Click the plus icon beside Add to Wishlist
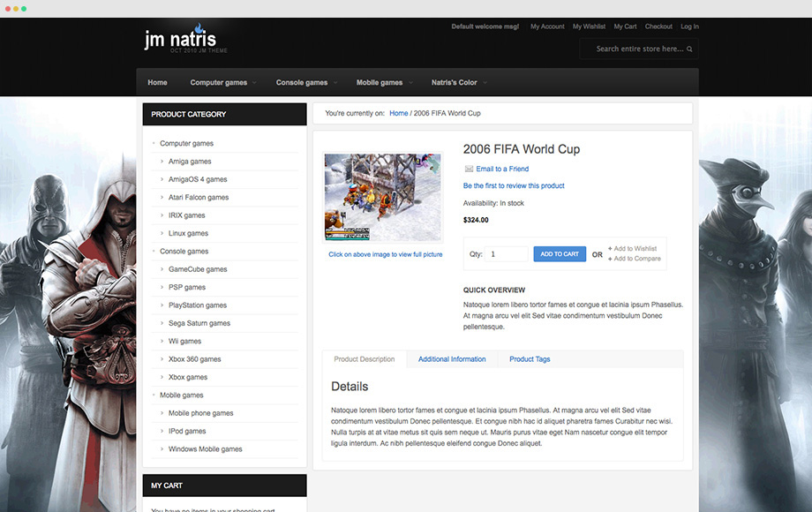Image resolution: width=812 pixels, height=512 pixels. 610,248
